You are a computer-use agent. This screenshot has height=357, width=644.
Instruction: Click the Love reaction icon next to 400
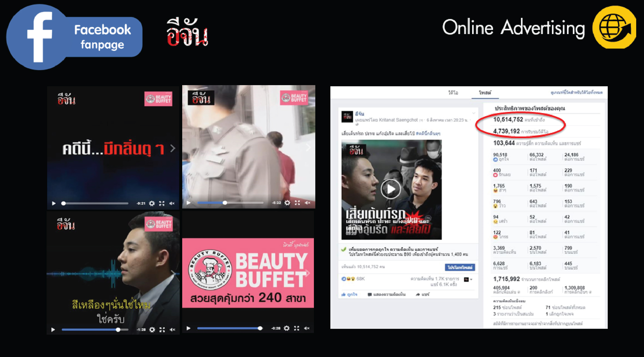pyautogui.click(x=495, y=175)
